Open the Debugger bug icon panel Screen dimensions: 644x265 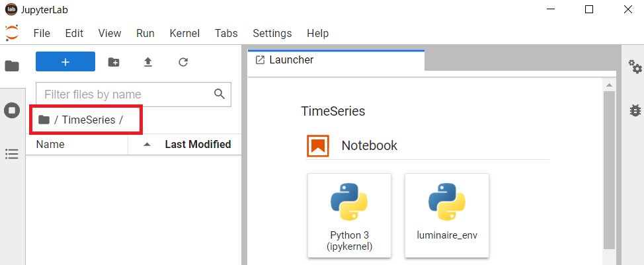(635, 110)
